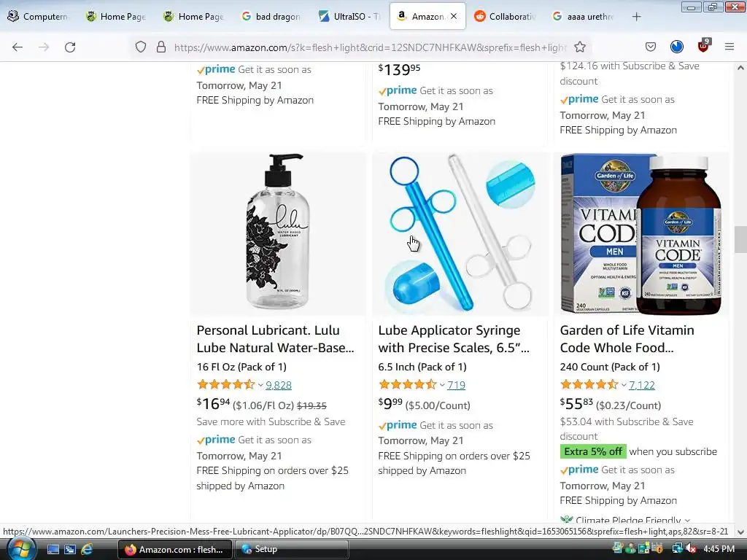
Task: Open the Pocket save icon
Action: [x=650, y=47]
